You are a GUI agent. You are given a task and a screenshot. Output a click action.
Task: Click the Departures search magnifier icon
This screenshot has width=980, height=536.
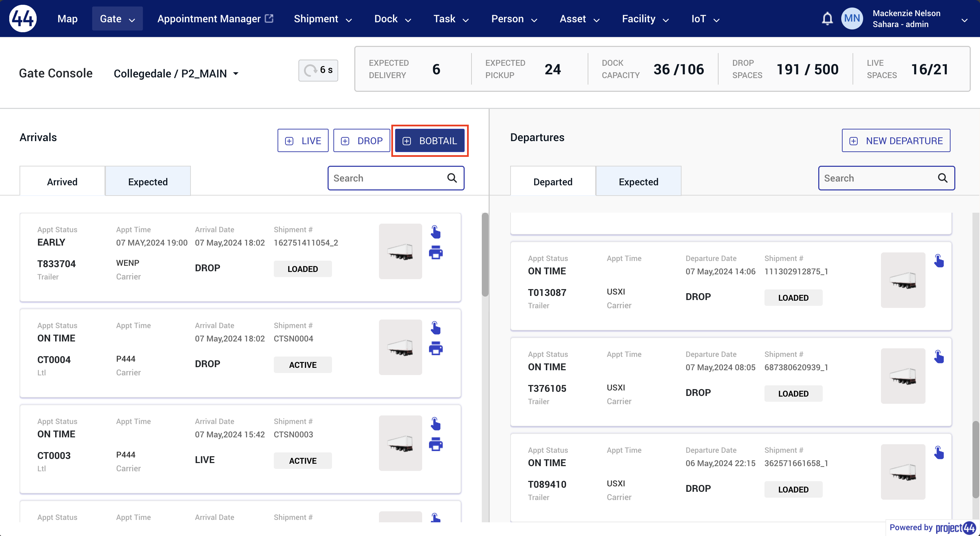click(943, 178)
